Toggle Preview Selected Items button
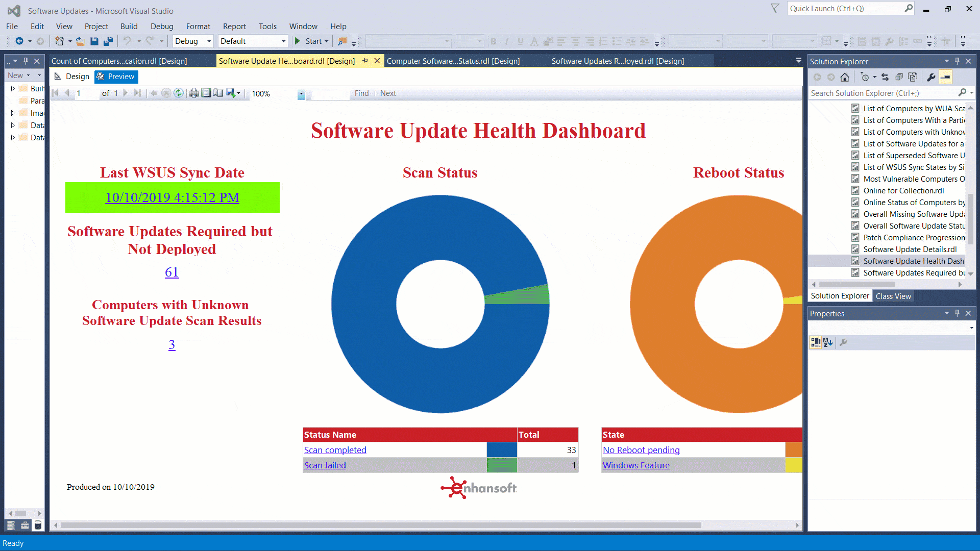 click(945, 77)
